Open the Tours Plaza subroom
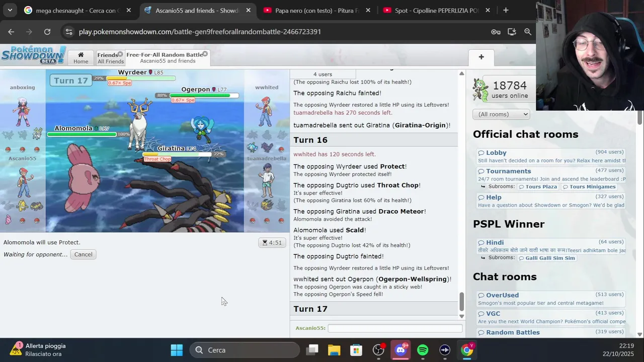 tap(538, 187)
